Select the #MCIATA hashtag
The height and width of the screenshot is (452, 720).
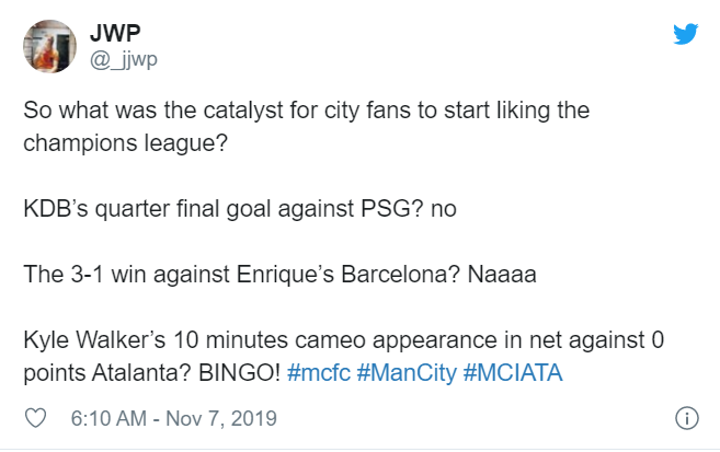(x=513, y=373)
